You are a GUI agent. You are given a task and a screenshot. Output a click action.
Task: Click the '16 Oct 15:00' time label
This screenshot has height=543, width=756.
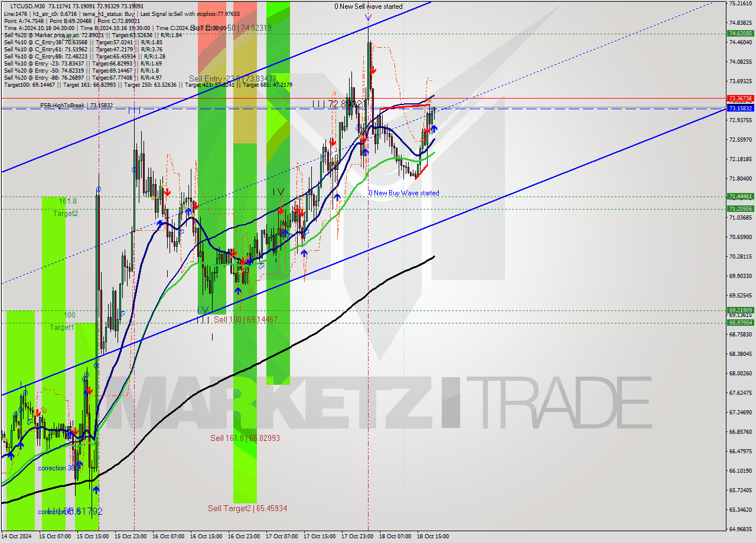click(x=206, y=537)
